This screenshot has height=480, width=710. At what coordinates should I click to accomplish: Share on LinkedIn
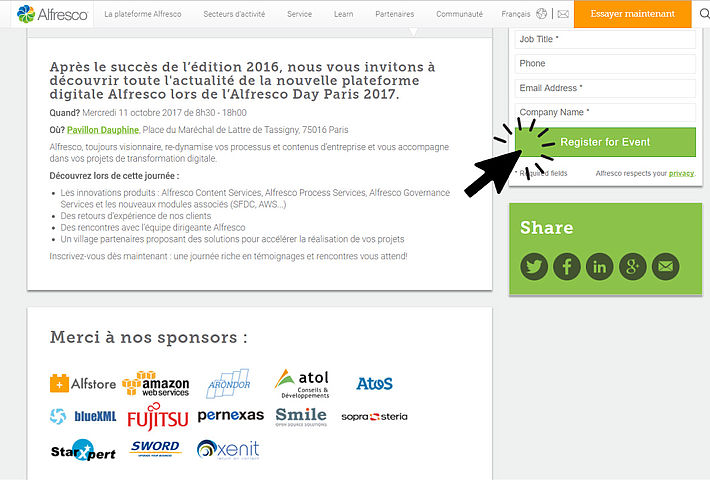click(x=600, y=266)
